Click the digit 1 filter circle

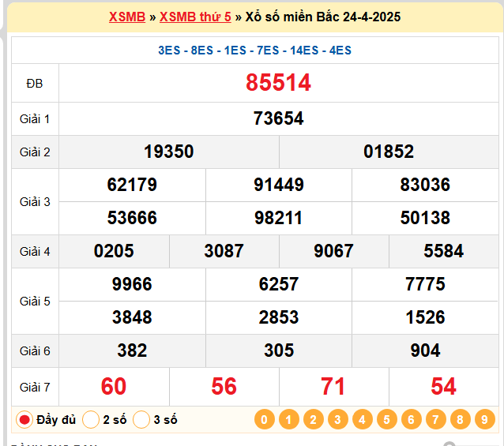coord(288,419)
